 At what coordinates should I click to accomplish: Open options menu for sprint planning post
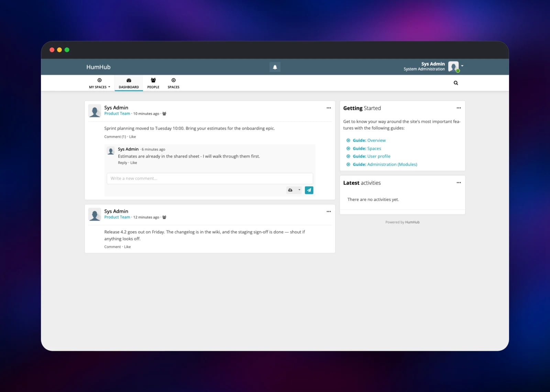tap(329, 108)
